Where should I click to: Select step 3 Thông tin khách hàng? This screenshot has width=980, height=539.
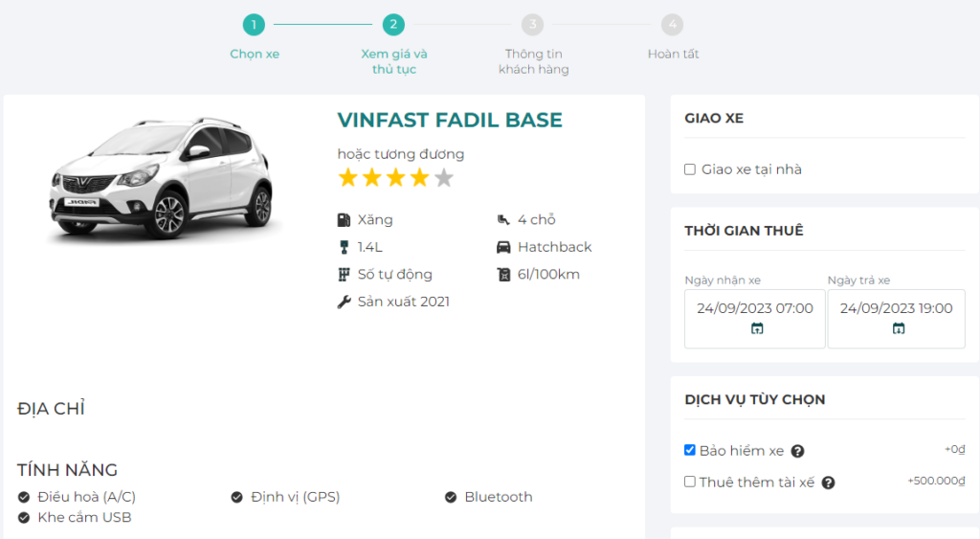(533, 25)
